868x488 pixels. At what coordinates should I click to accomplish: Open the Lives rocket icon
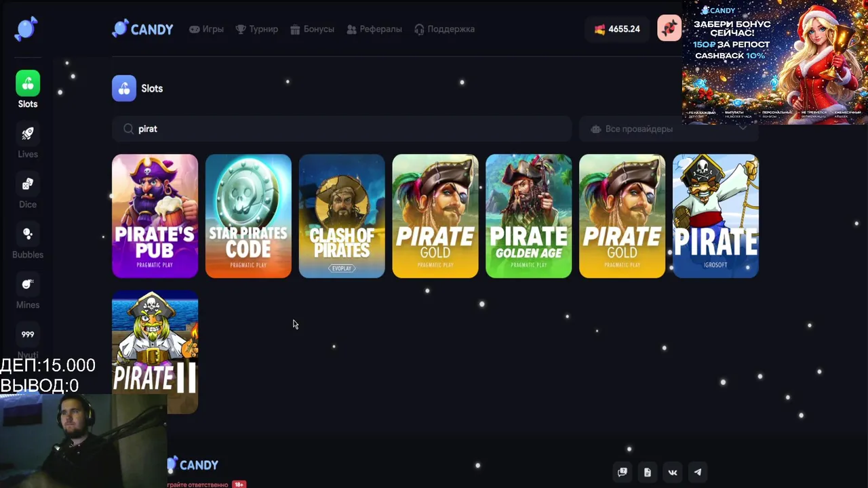(x=28, y=134)
